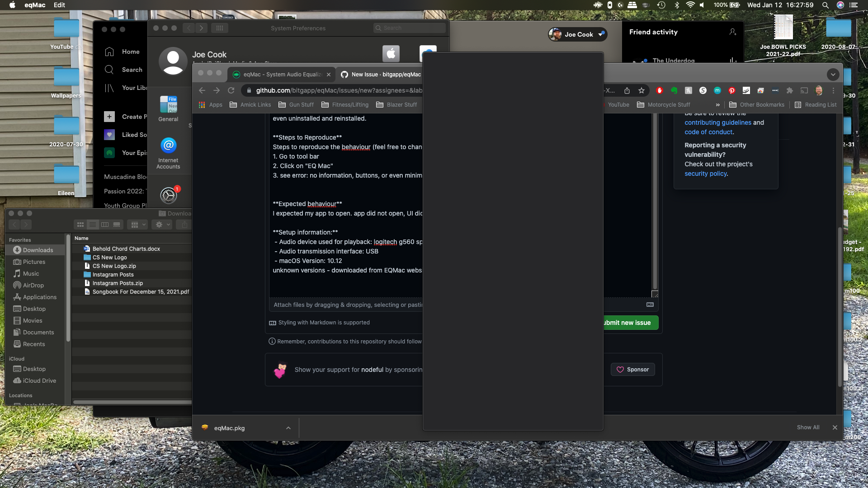Click the Evernote extension icon

pyautogui.click(x=675, y=90)
